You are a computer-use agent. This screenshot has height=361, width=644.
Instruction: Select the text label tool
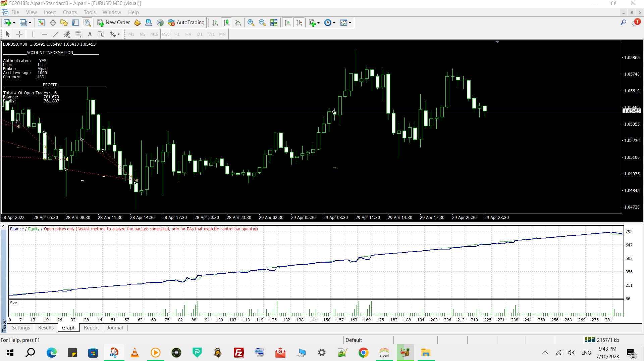coord(101,34)
